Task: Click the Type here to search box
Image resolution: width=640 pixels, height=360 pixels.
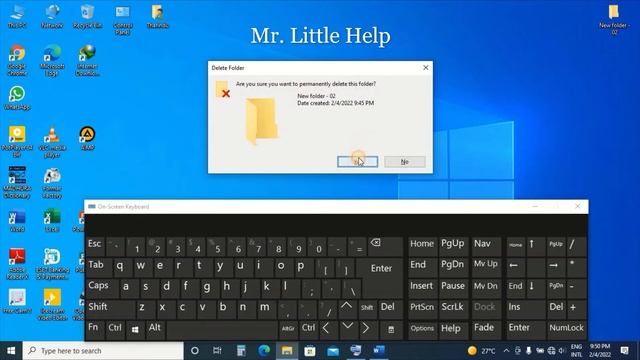Action: pyautogui.click(x=103, y=351)
